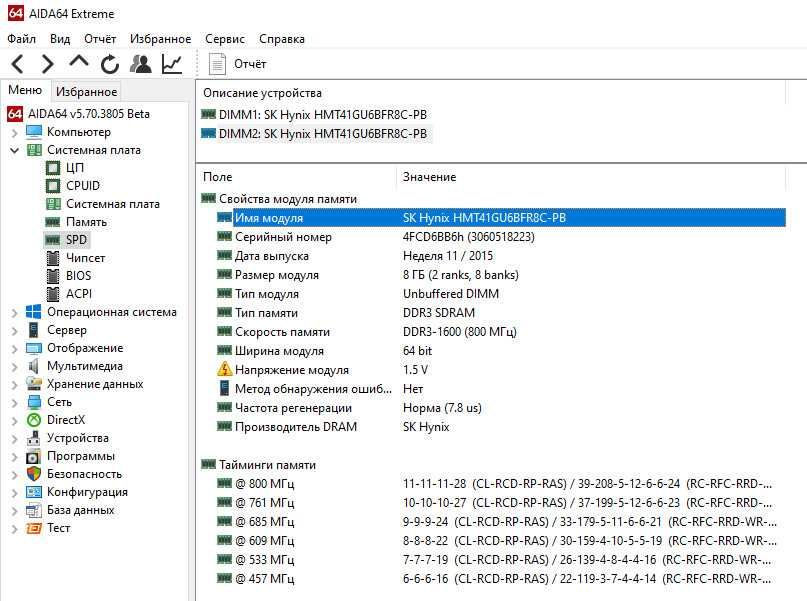Viewport: 807px width, 601px height.
Task: Open the Справка menu
Action: pyautogui.click(x=282, y=39)
